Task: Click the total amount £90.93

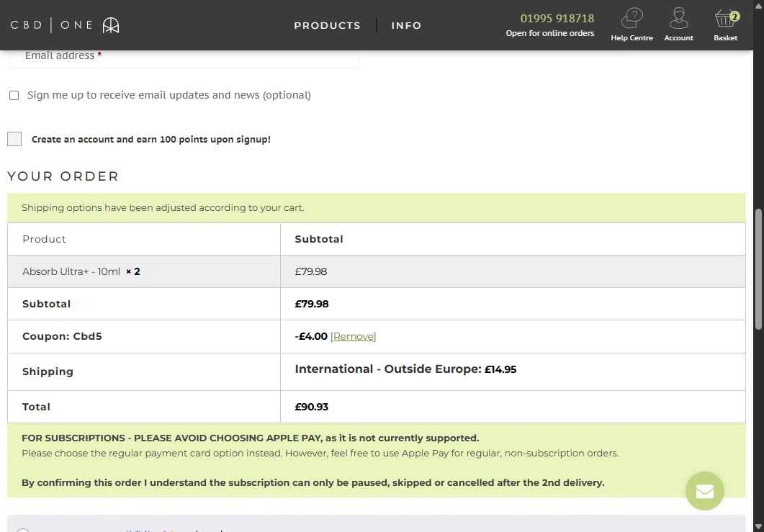Action: (311, 407)
